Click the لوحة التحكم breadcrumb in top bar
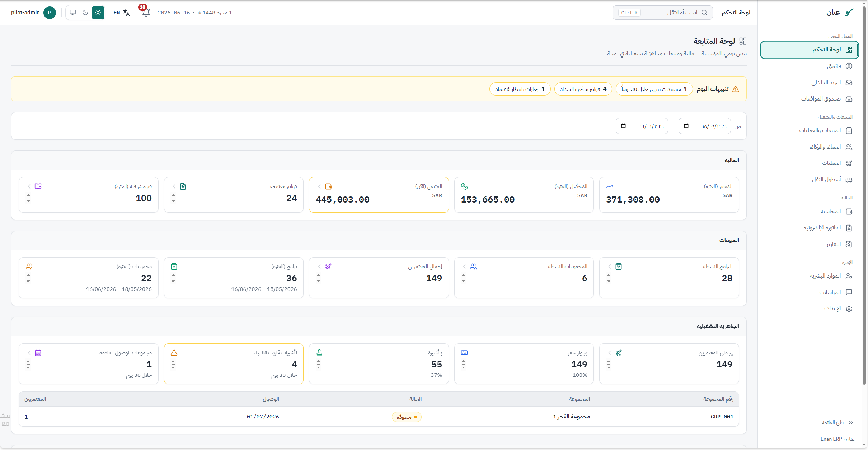The image size is (868, 450). pos(736,13)
